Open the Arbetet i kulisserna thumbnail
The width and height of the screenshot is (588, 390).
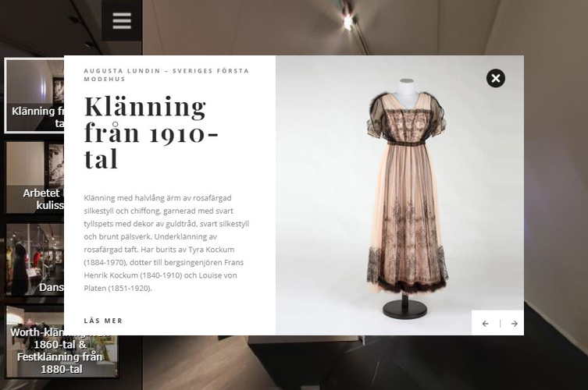pyautogui.click(x=35, y=178)
